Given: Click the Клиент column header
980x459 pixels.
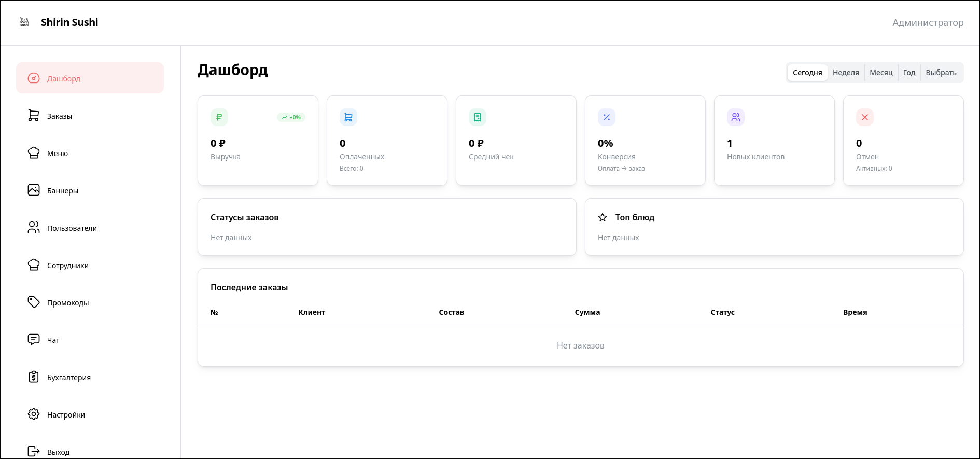Looking at the screenshot, I should point(312,312).
